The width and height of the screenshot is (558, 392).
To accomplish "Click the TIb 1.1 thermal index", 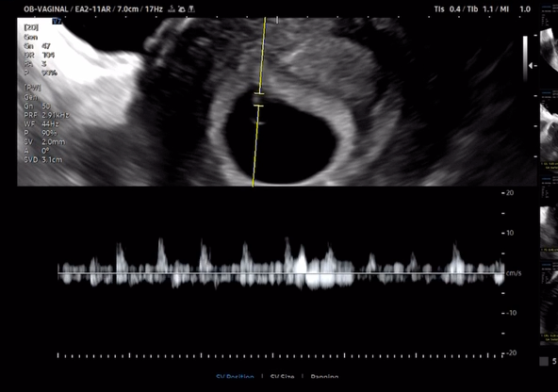I will (x=480, y=9).
